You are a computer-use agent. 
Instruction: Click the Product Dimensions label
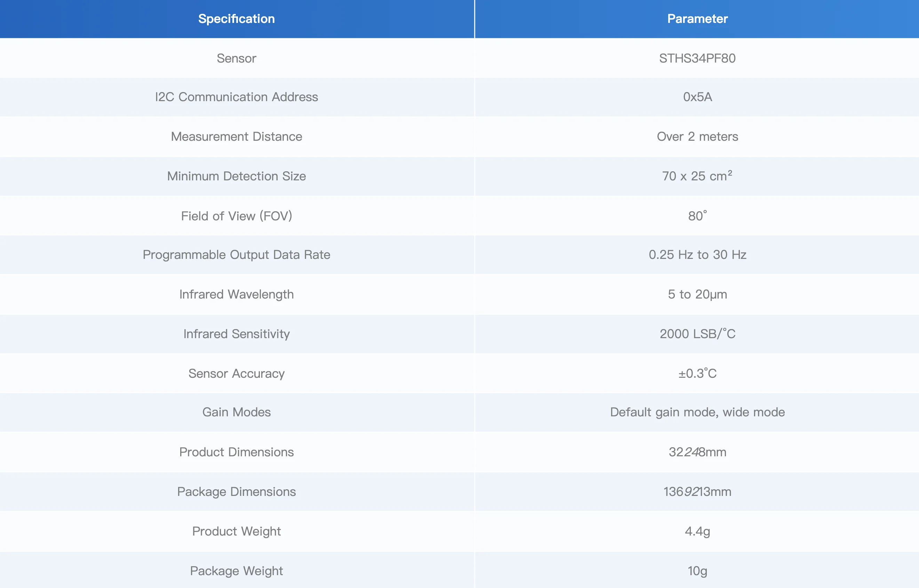237,452
